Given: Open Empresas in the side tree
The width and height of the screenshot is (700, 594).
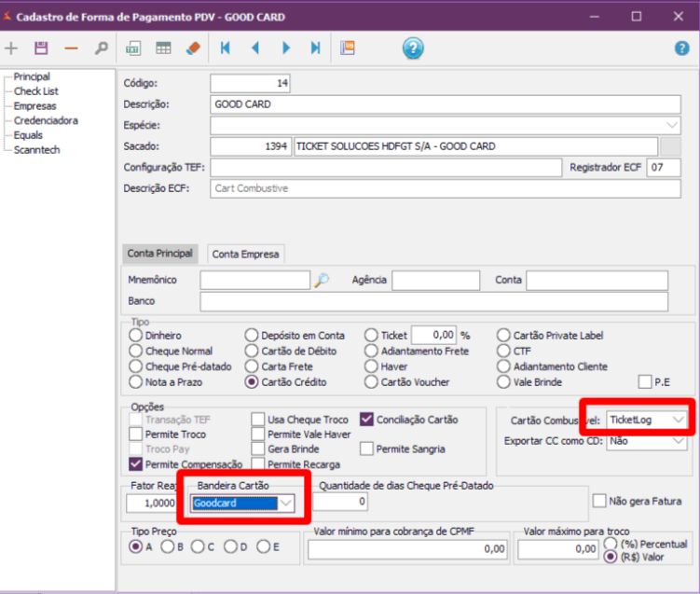Looking at the screenshot, I should point(34,106).
